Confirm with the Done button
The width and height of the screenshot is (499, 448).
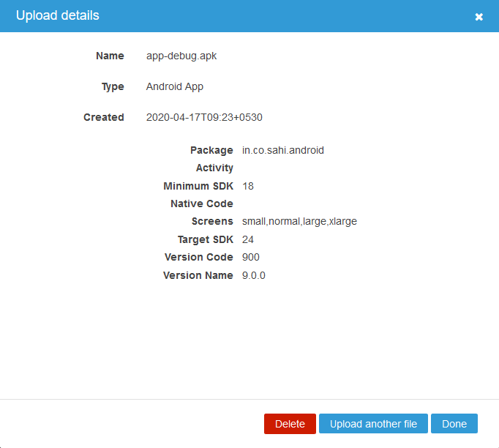tap(454, 424)
